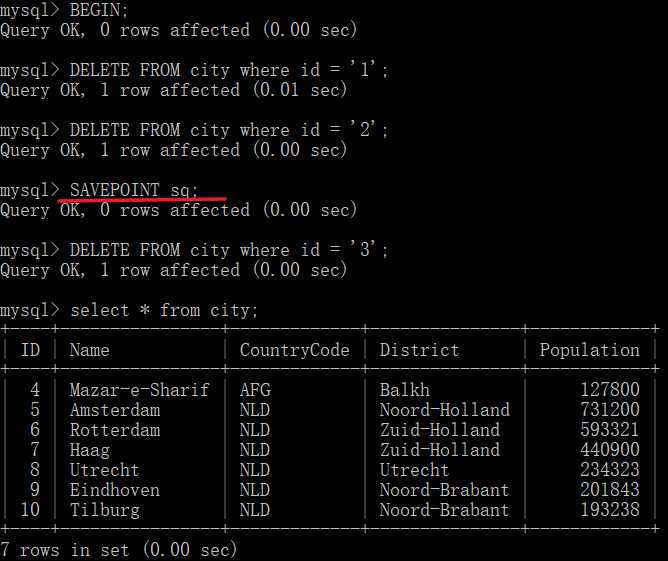Image resolution: width=668 pixels, height=561 pixels.
Task: Click the Mazar-e-Sharif city name cell
Action: pos(139,390)
